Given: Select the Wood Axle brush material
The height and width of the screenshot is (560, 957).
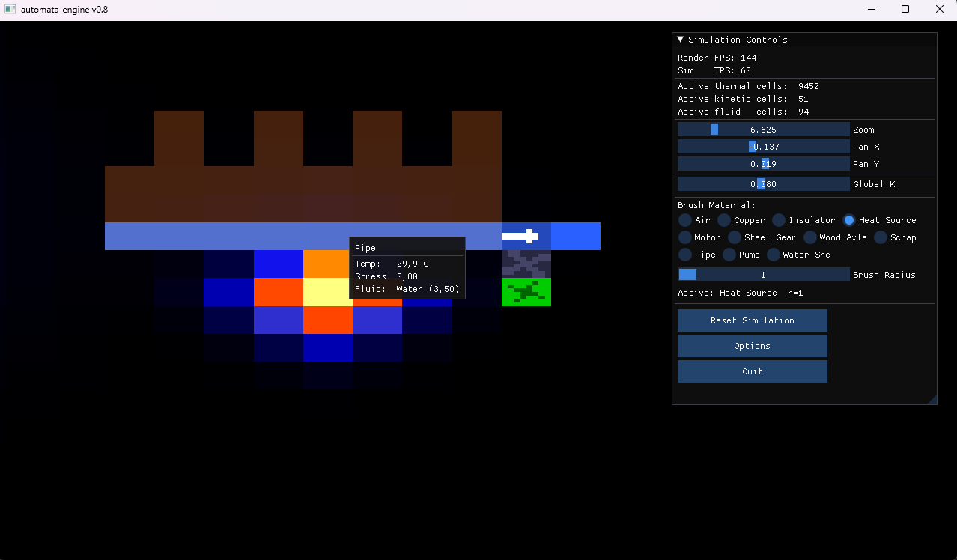Looking at the screenshot, I should [x=809, y=237].
